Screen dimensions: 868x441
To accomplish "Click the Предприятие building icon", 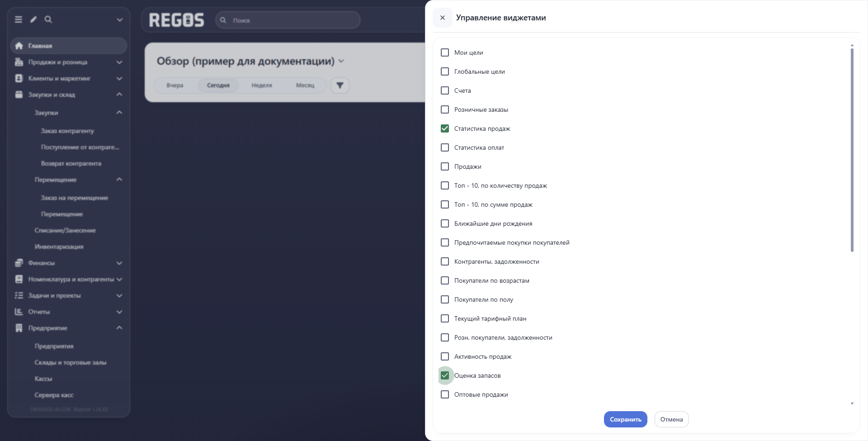I will 19,328.
